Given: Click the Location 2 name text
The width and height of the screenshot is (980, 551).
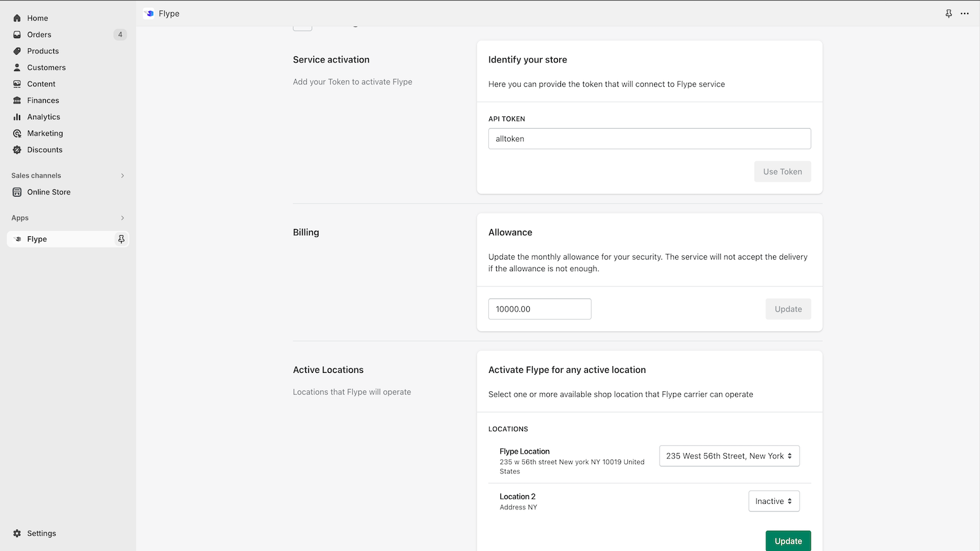Looking at the screenshot, I should [x=518, y=497].
